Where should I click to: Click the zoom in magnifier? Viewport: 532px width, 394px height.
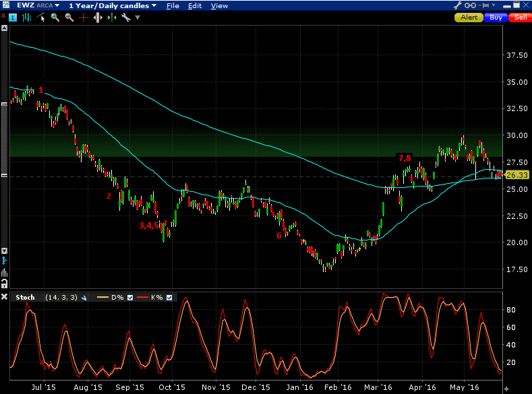tap(55, 18)
